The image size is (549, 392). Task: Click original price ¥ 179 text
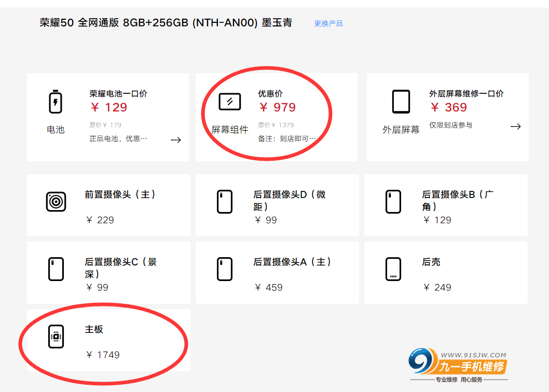point(105,125)
